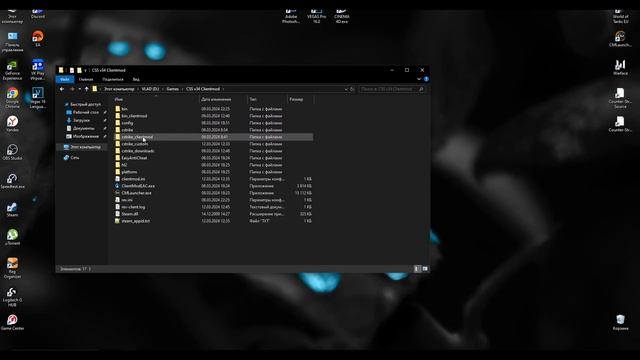Select the 'steam_appid.txt' file
Screen dimensions: 640x360
(x=213, y=221)
